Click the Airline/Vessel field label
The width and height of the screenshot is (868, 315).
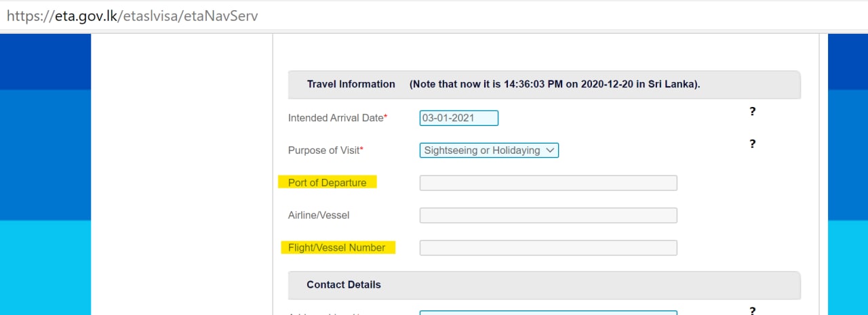(319, 215)
